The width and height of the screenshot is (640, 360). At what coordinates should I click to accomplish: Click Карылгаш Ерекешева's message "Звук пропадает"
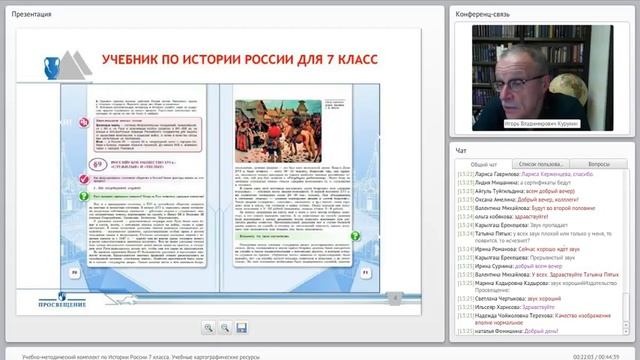[x=513, y=225]
